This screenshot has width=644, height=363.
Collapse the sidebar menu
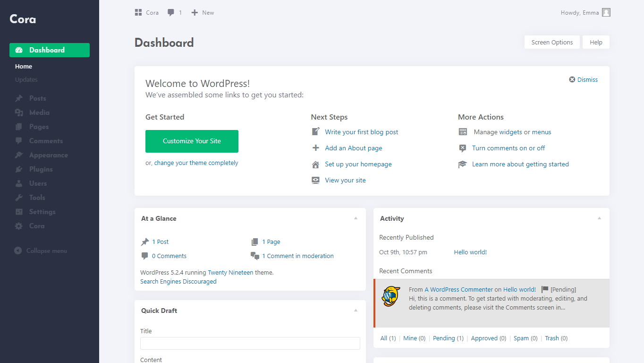(x=41, y=251)
